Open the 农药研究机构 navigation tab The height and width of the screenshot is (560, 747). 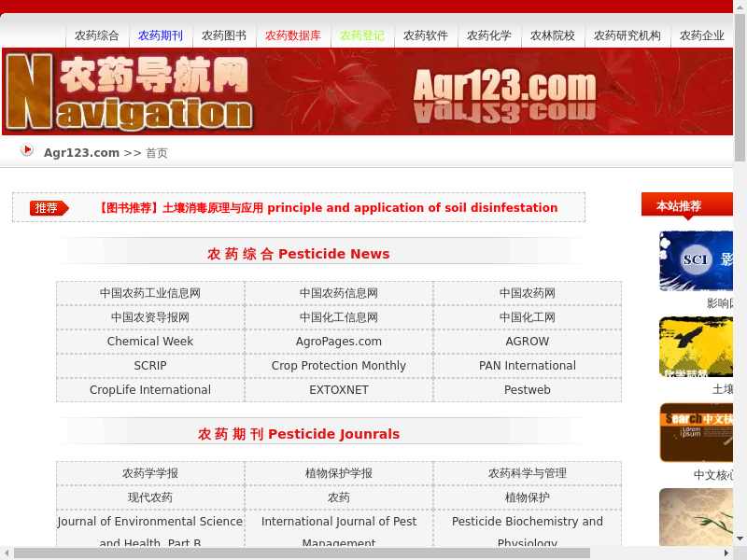[627, 35]
